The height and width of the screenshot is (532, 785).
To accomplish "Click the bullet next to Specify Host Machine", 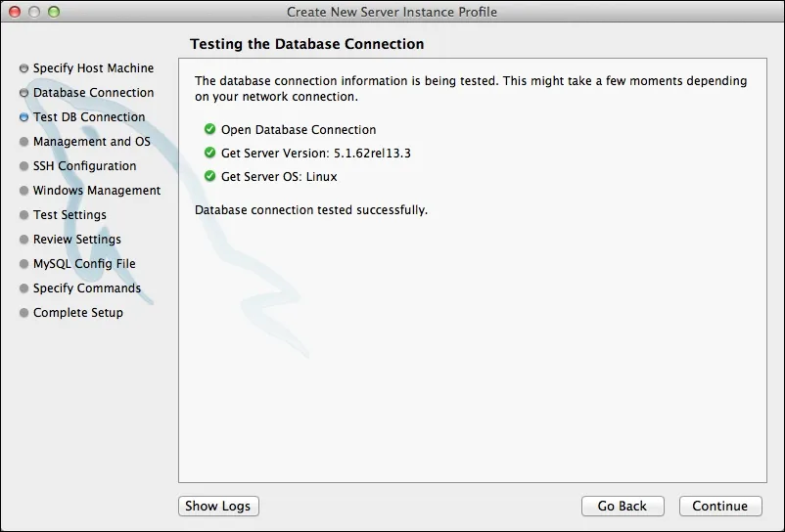I will point(23,68).
